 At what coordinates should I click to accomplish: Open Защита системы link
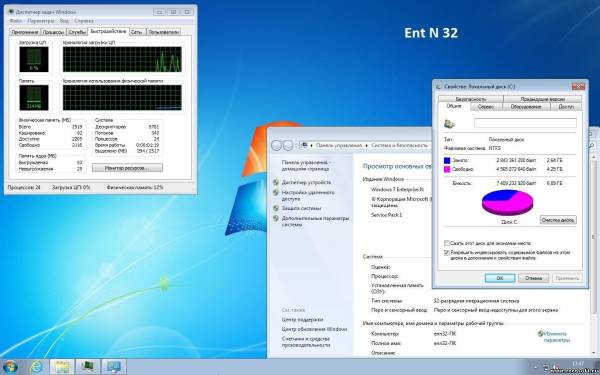coord(302,208)
